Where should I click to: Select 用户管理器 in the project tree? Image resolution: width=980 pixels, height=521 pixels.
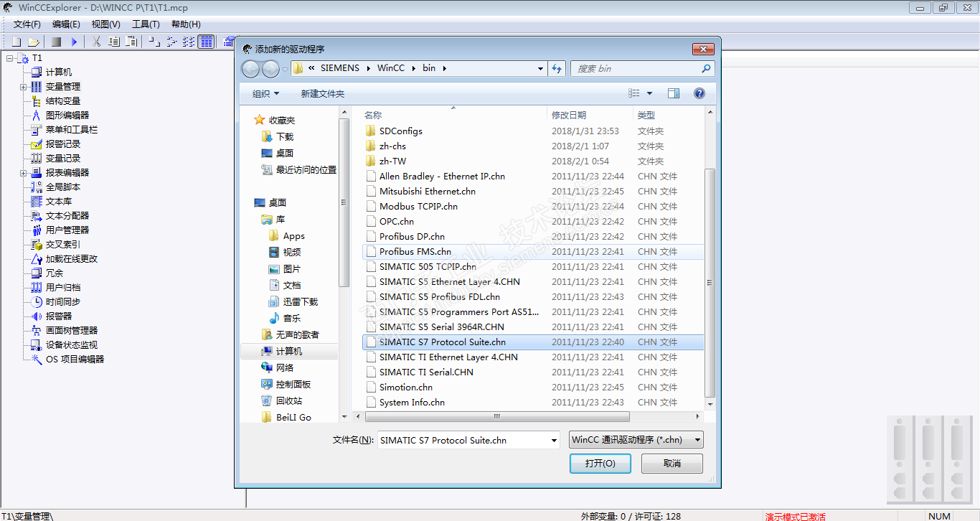click(x=67, y=230)
